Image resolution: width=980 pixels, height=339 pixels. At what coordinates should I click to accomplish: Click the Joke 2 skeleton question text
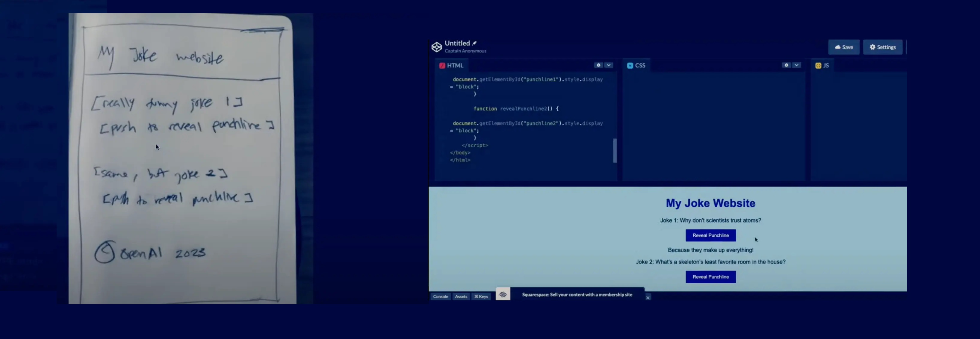point(710,262)
